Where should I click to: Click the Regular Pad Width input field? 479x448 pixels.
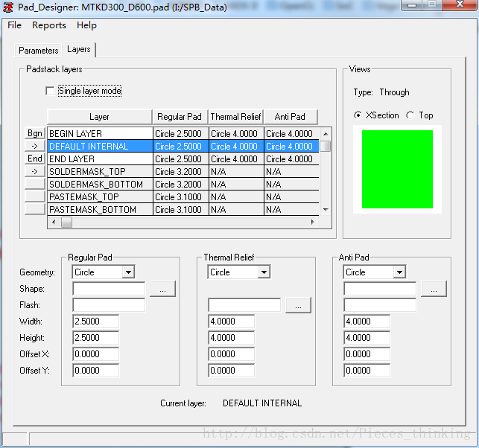tap(96, 321)
